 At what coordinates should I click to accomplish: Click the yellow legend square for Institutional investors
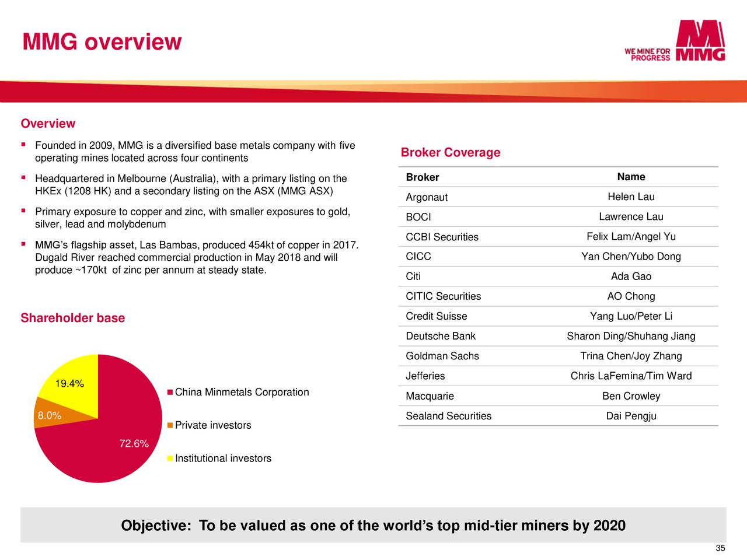[x=170, y=458]
